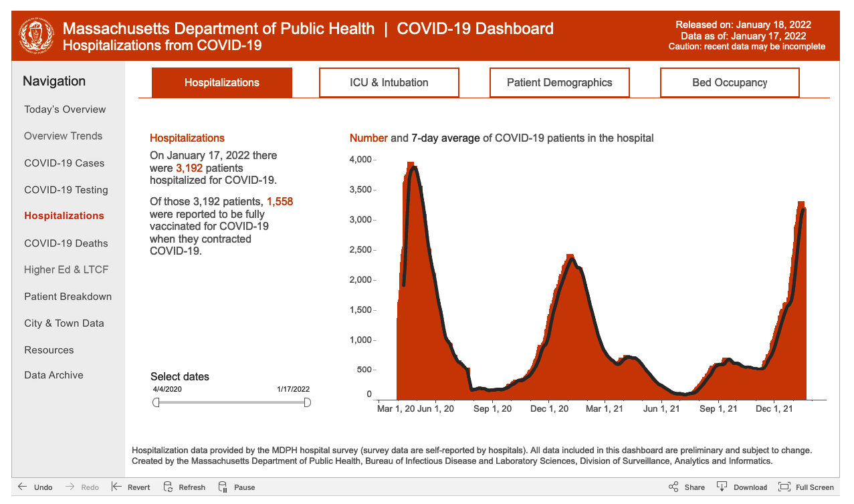Open the Data Archive page
This screenshot has height=504, width=854.
54,375
